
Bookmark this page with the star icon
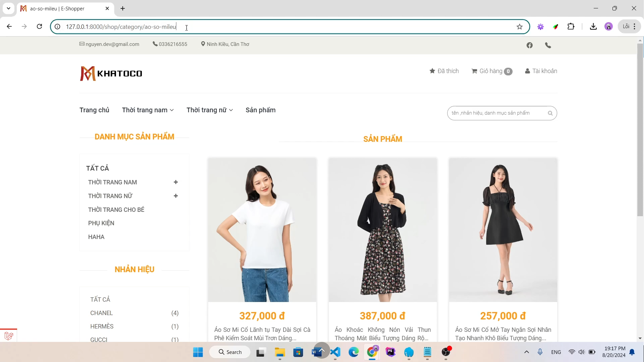[x=520, y=27]
